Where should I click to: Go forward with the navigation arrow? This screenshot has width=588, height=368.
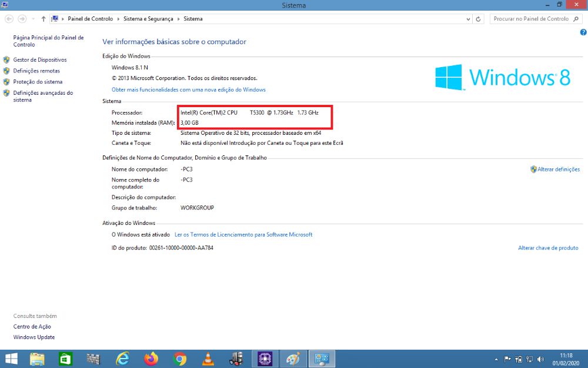click(22, 19)
